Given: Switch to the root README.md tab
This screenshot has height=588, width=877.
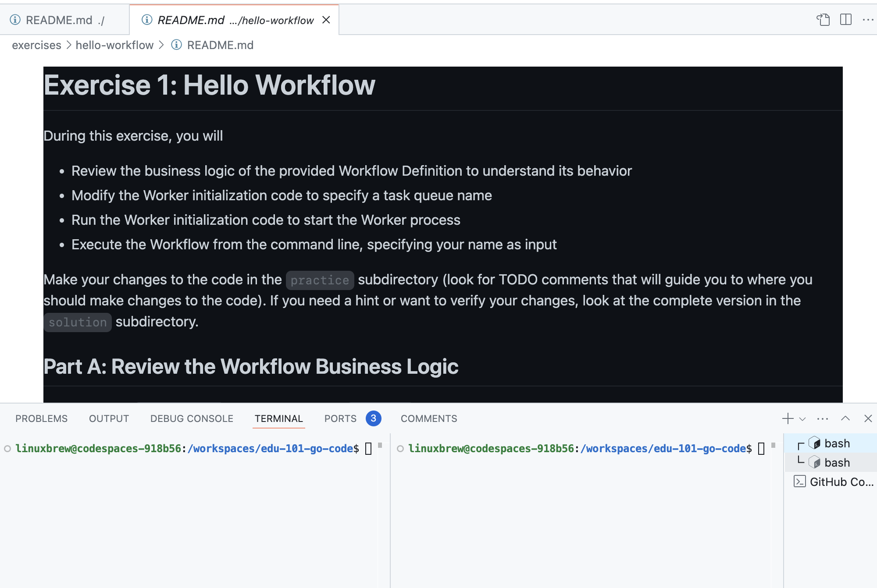Looking at the screenshot, I should (x=59, y=20).
